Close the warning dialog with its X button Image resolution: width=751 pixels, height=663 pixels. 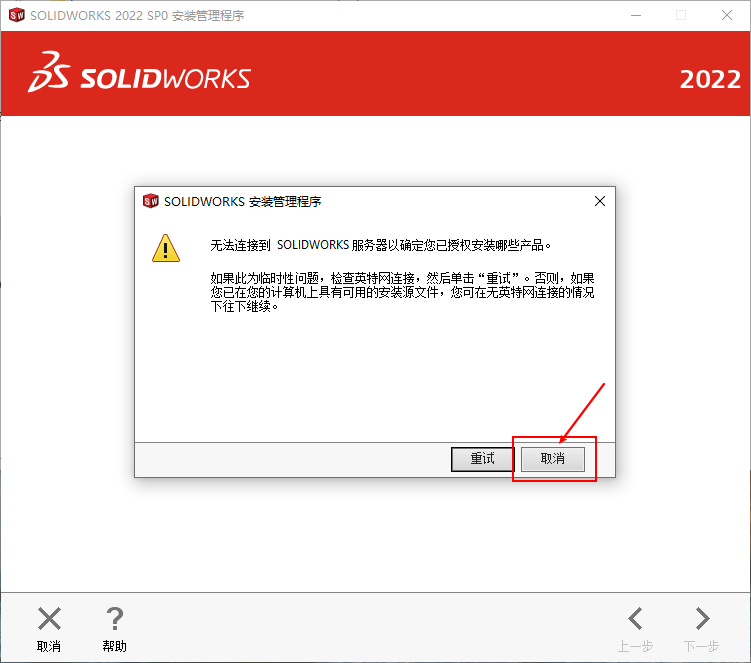[x=600, y=201]
